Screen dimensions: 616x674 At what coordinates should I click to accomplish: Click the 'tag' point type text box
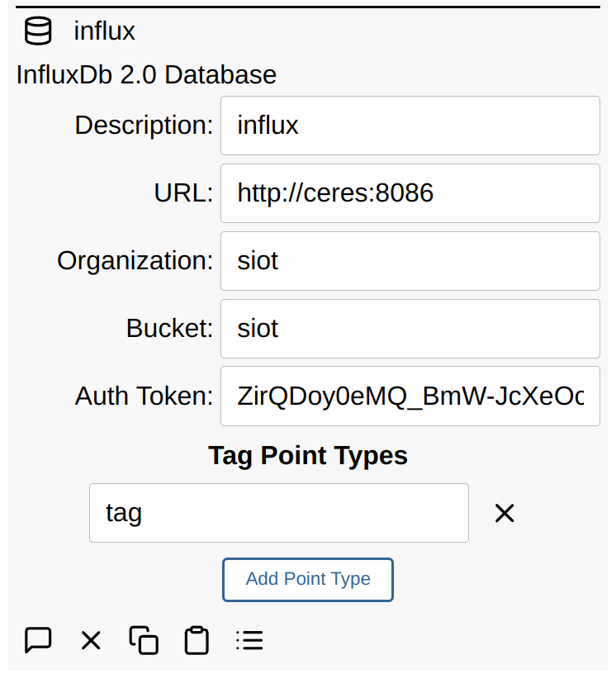(278, 513)
